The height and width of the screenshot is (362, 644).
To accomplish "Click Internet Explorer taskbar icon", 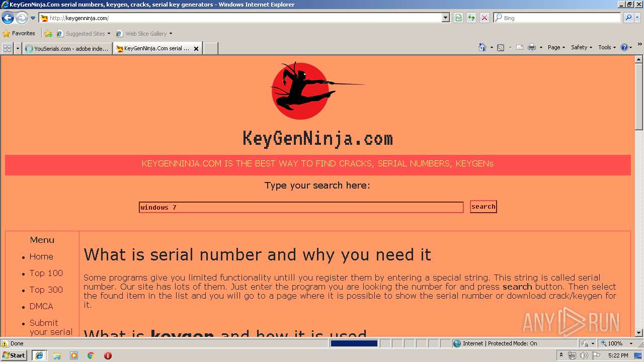I will coord(39,355).
